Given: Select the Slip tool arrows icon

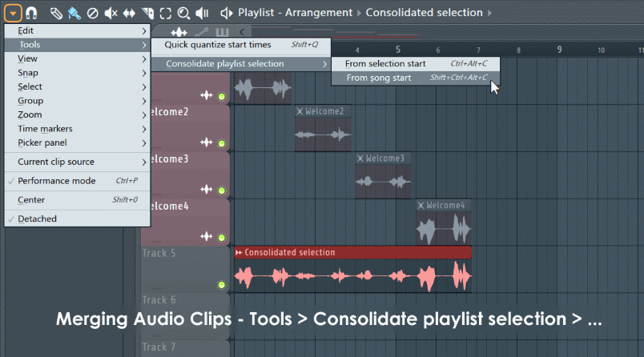Looking at the screenshot, I should [x=128, y=13].
